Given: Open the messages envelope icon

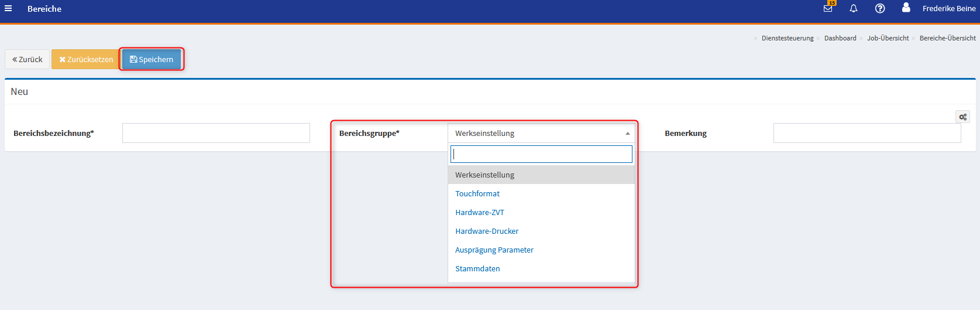Looking at the screenshot, I should coord(828,9).
